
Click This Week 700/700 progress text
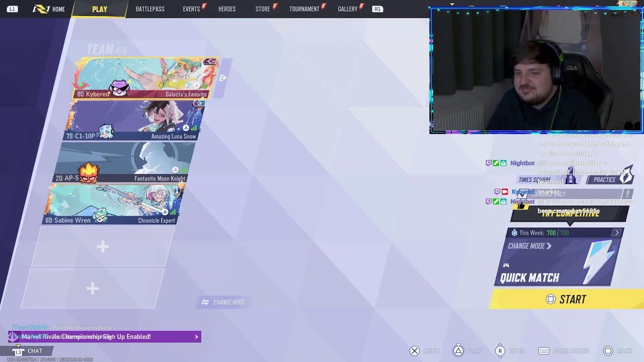tap(544, 233)
